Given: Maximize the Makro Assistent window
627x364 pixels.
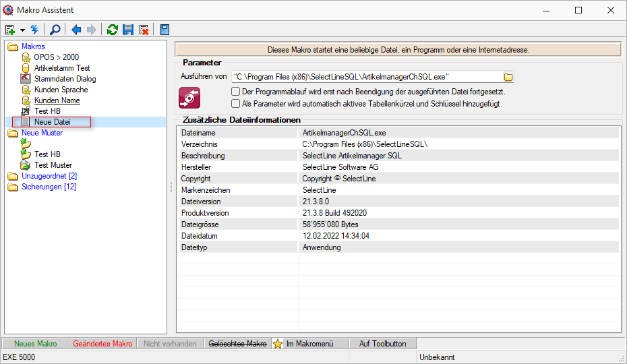Looking at the screenshot, I should pos(578,10).
